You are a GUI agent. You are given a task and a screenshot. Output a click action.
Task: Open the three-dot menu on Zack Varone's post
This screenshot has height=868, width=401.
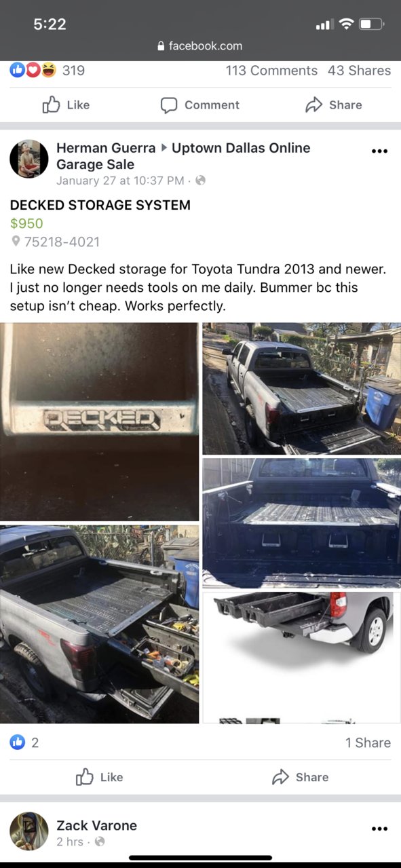pos(380,829)
